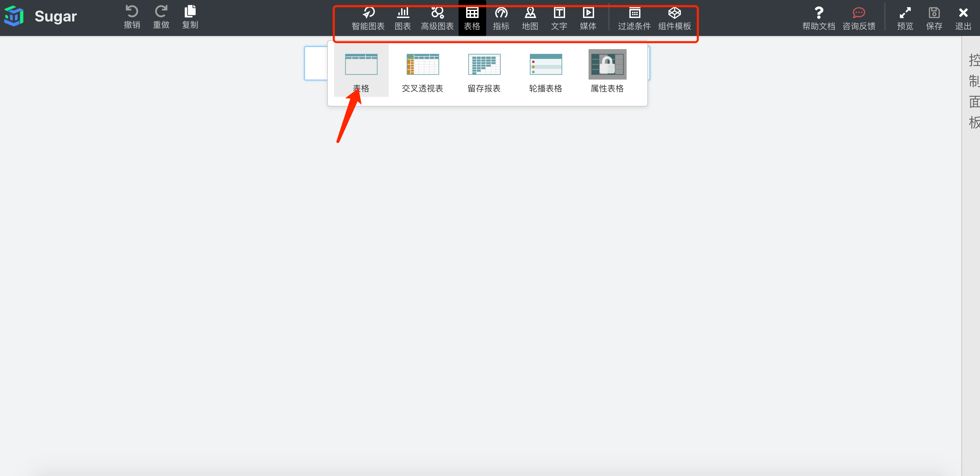
Task: Open the Chart (图表) component menu
Action: pyautogui.click(x=403, y=18)
